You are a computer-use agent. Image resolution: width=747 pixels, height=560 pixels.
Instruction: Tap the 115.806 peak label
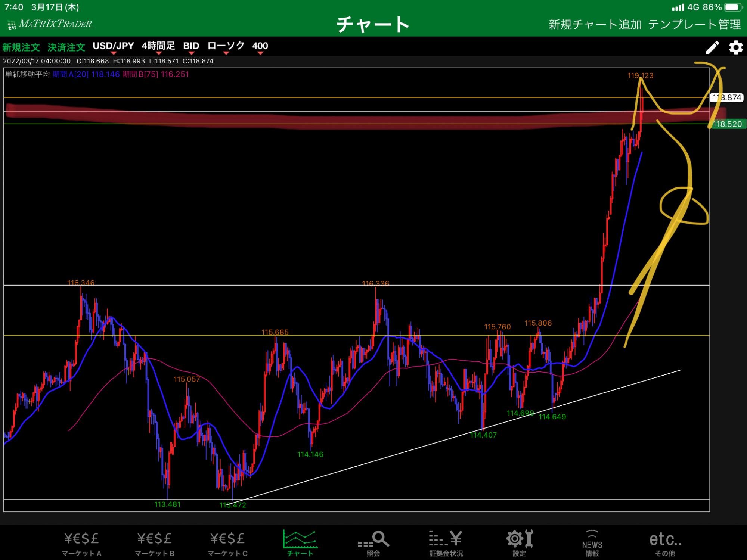coord(538,323)
